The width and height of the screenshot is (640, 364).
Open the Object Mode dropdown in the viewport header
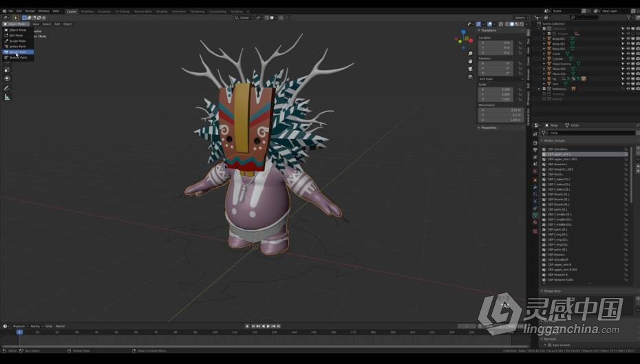pyautogui.click(x=17, y=24)
